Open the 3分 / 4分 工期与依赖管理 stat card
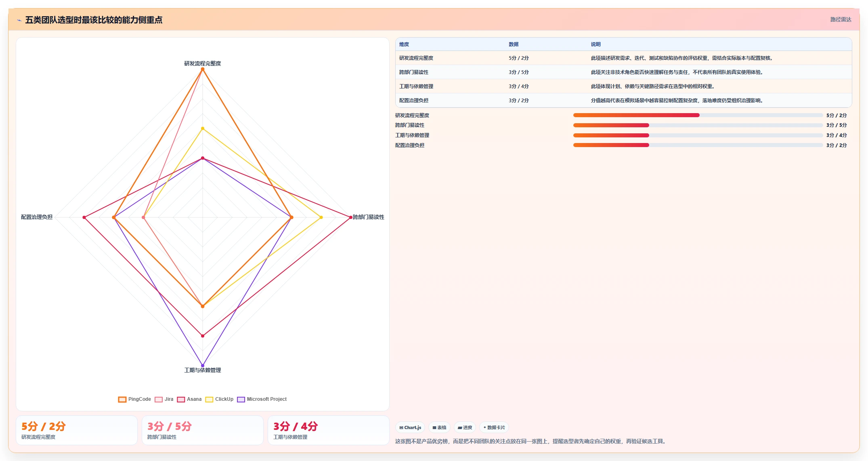 (x=329, y=430)
